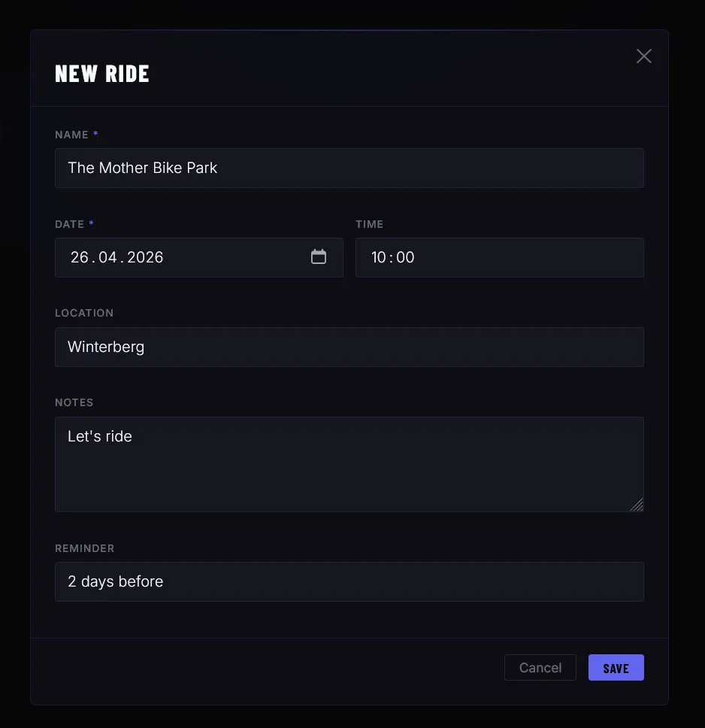The height and width of the screenshot is (728, 705).
Task: Click the Save button
Action: click(616, 667)
